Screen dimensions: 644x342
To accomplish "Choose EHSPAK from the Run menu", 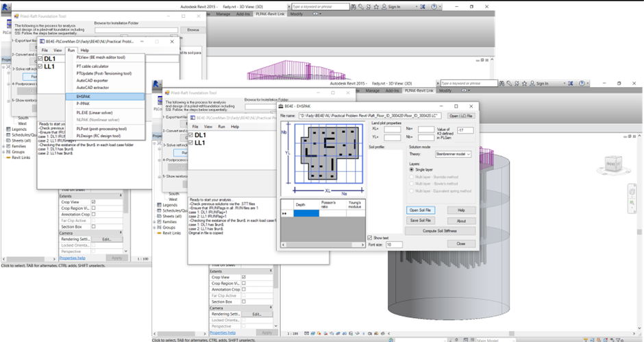I will click(105, 97).
